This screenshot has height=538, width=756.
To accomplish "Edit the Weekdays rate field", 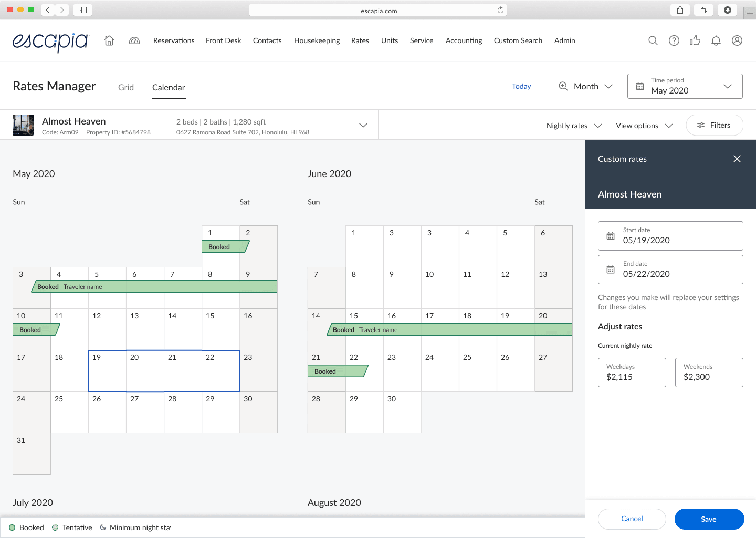I will pos(632,373).
